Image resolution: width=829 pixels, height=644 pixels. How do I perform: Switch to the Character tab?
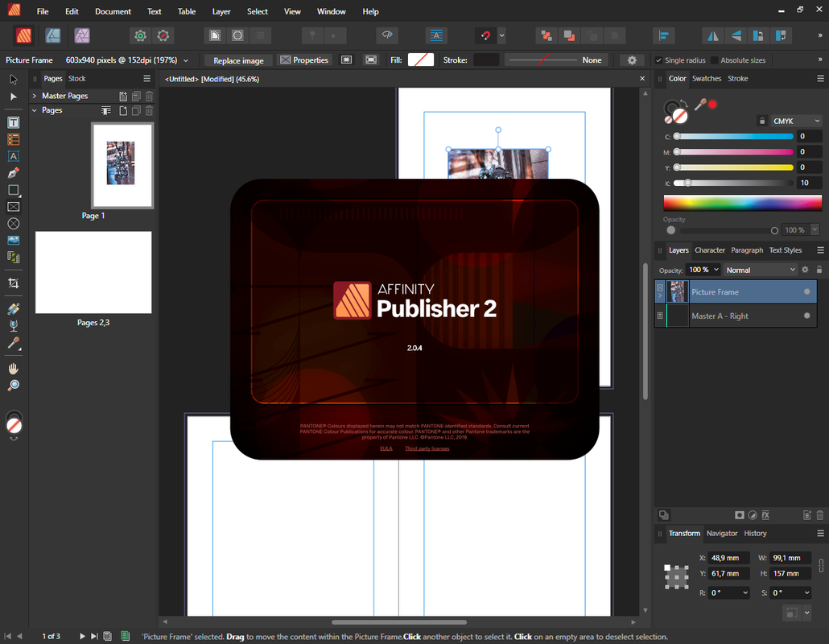[710, 250]
